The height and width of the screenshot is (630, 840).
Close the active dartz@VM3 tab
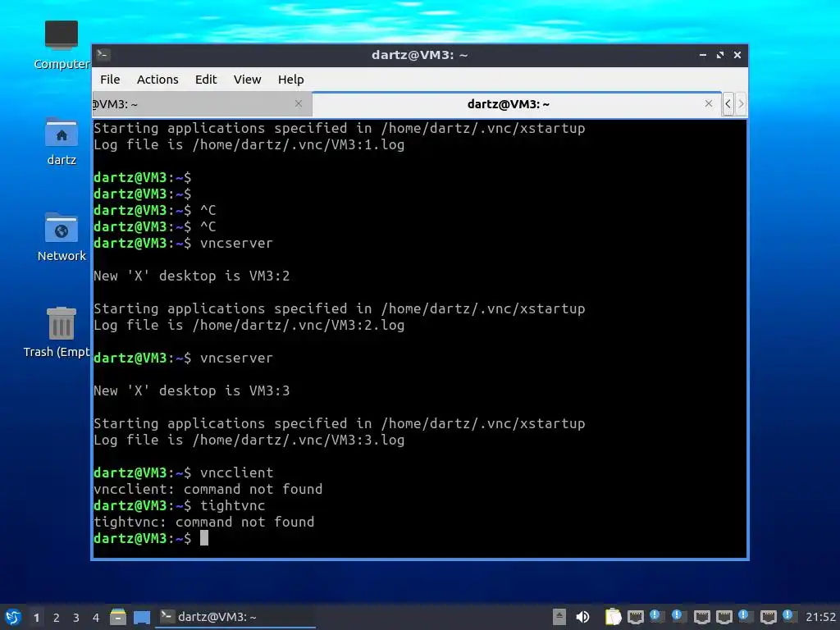click(x=709, y=103)
